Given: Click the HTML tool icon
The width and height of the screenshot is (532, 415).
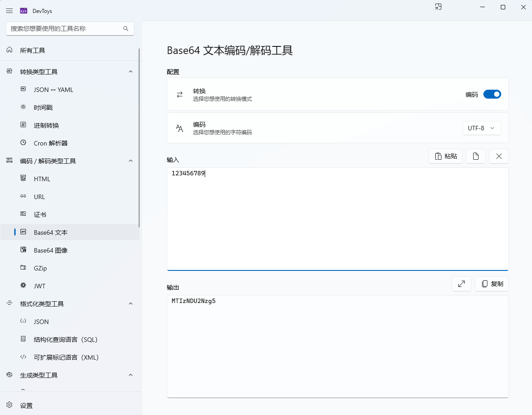Looking at the screenshot, I should pos(23,178).
